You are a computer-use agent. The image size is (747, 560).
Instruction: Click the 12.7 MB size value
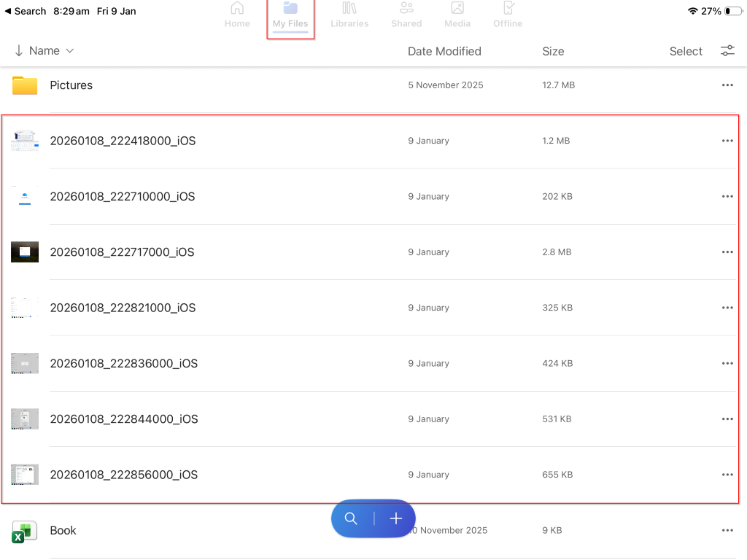pos(558,85)
